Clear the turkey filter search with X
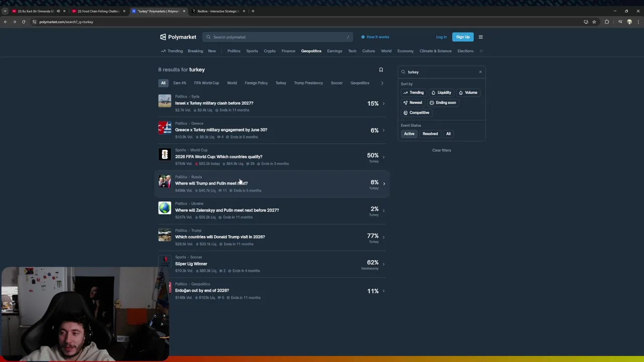 [480, 72]
